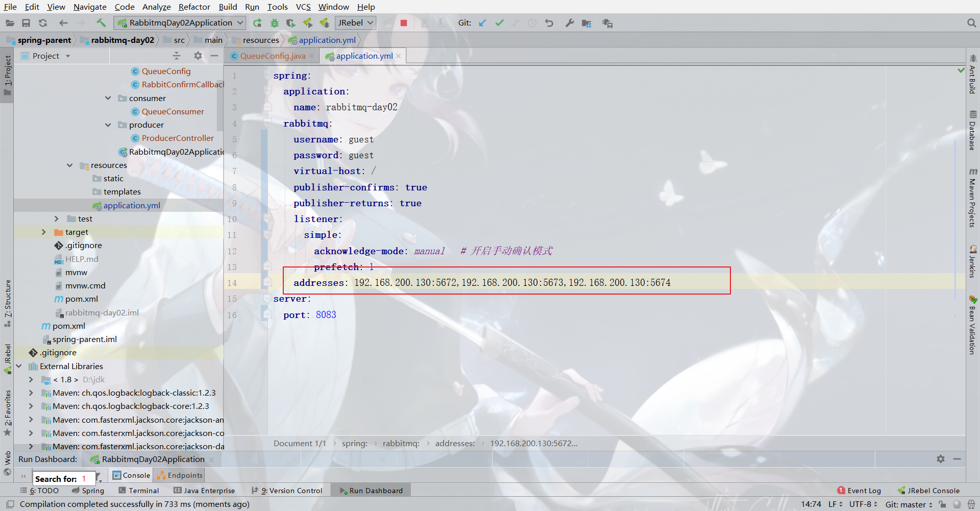
Task: Select QueueConsumer in the project tree
Action: (173, 111)
